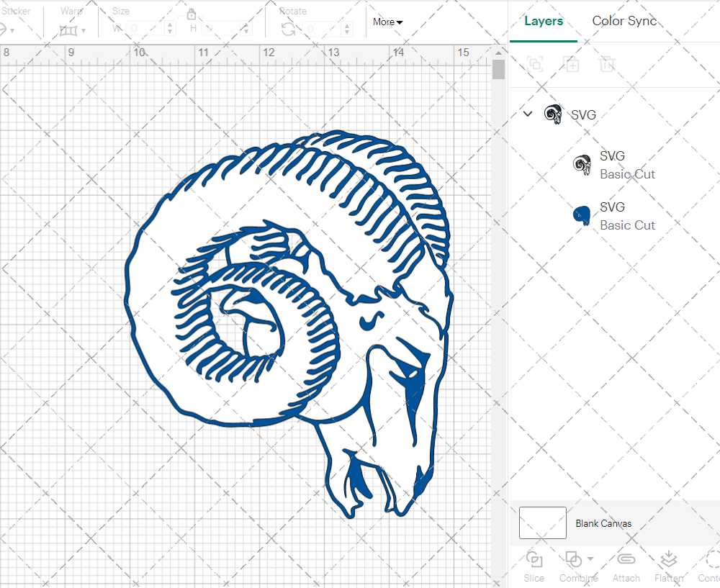
Task: Click the Blank Canvas label
Action: [603, 523]
